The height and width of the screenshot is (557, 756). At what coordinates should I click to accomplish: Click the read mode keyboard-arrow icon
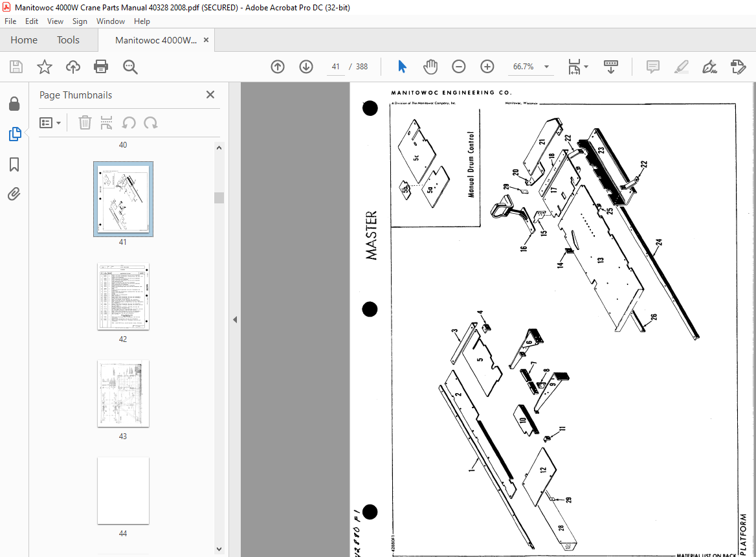point(611,67)
